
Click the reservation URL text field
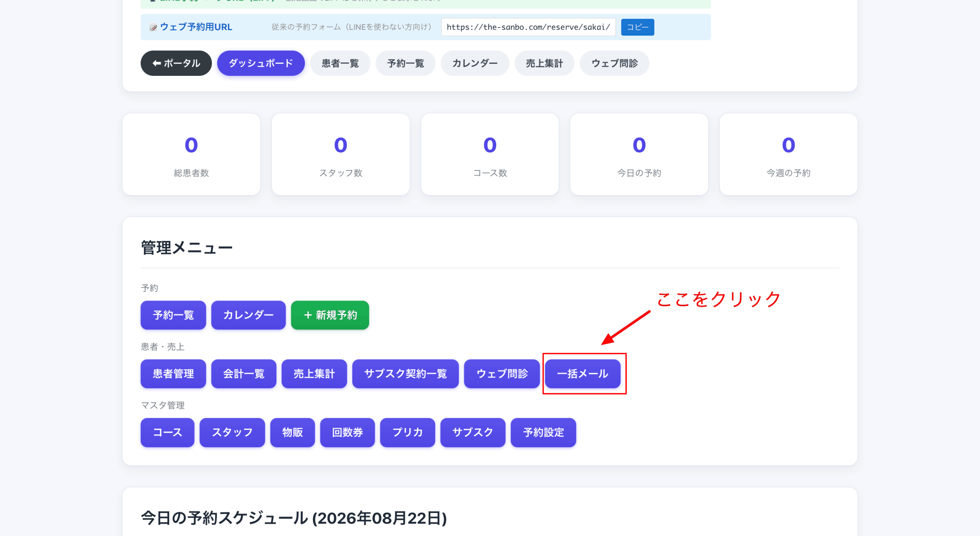(528, 27)
